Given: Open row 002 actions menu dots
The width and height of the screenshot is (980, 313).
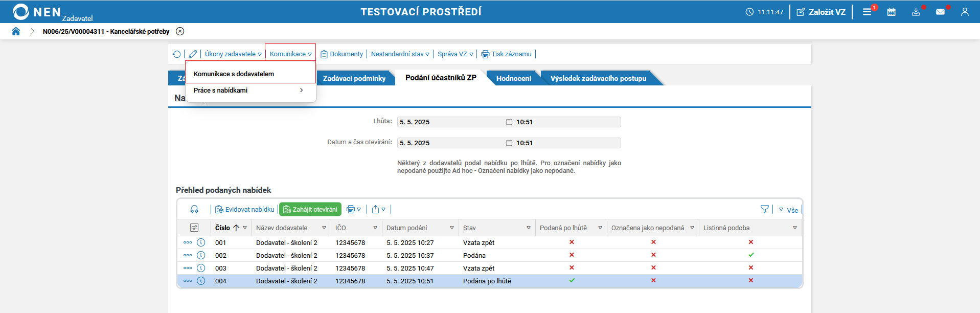Looking at the screenshot, I should [x=188, y=255].
